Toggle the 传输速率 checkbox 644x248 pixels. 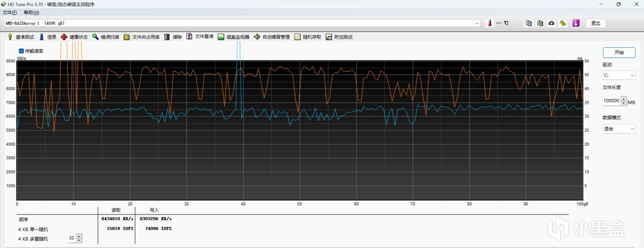pos(21,51)
